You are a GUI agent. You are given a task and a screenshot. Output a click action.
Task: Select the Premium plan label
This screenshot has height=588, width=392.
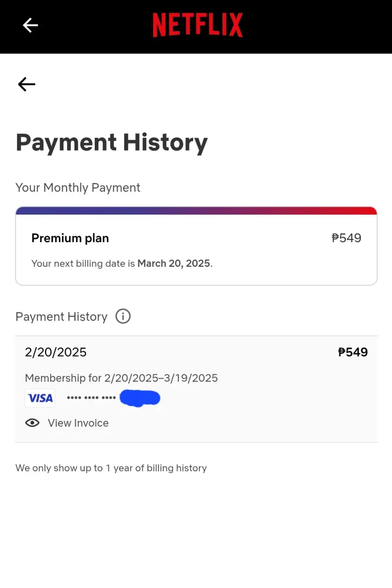(x=70, y=238)
